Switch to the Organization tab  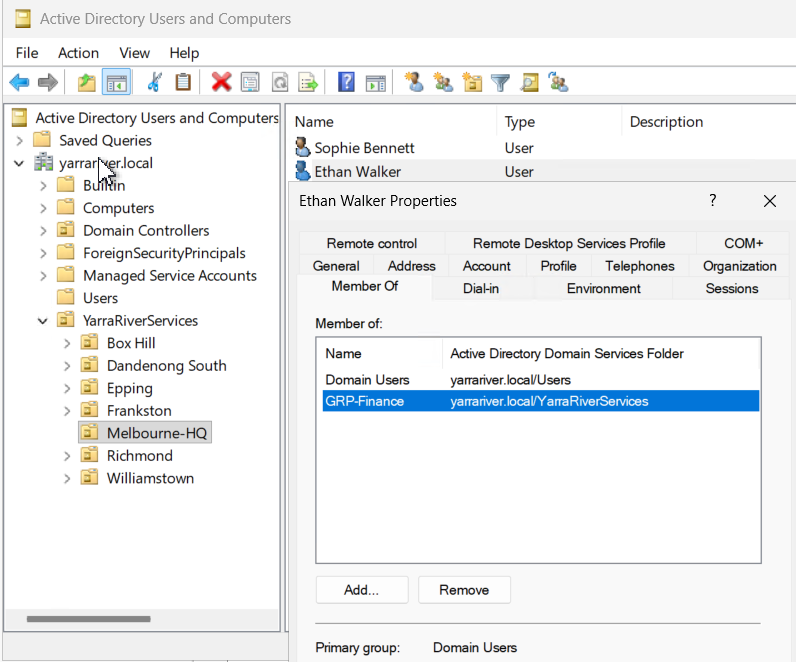[740, 266]
